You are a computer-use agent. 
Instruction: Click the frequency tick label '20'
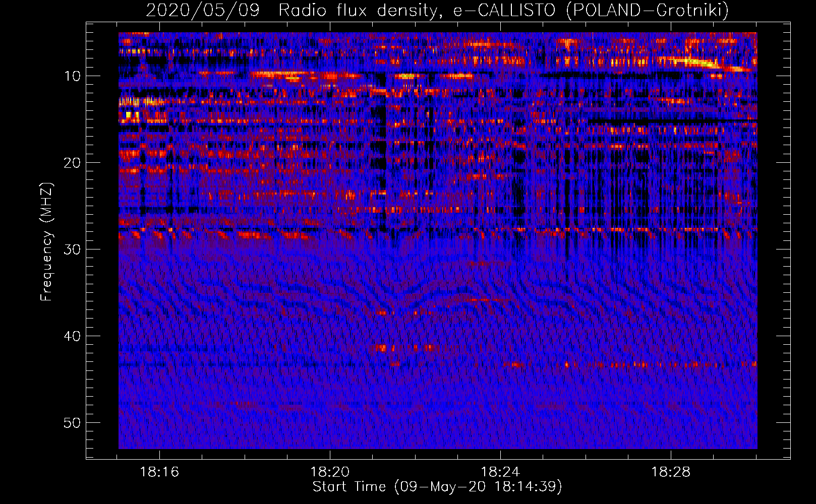(x=72, y=163)
